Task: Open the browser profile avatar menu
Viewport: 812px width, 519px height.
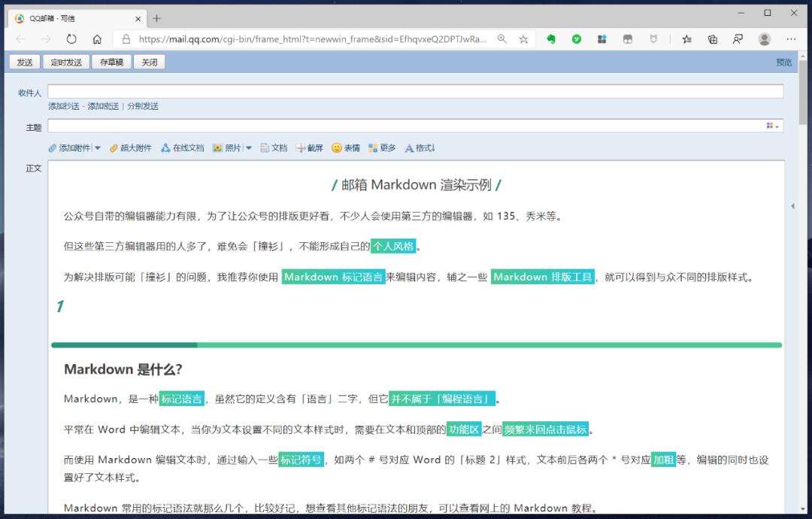Action: [x=764, y=38]
